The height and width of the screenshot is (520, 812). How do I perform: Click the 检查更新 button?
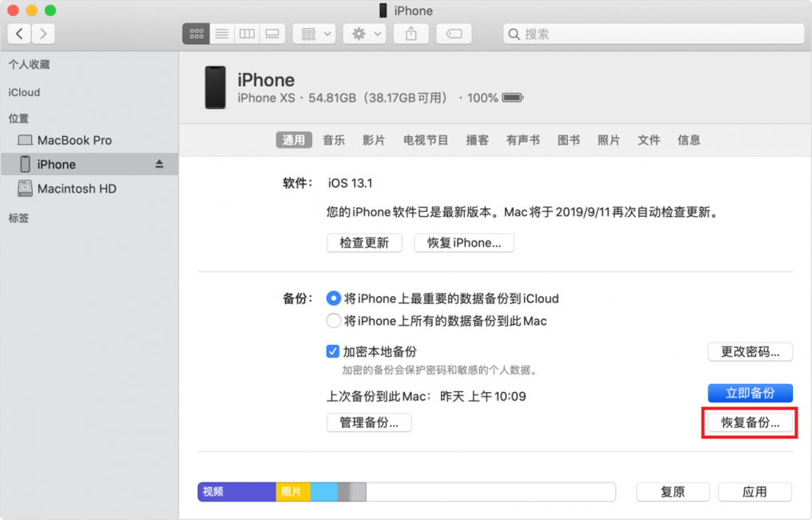(365, 243)
